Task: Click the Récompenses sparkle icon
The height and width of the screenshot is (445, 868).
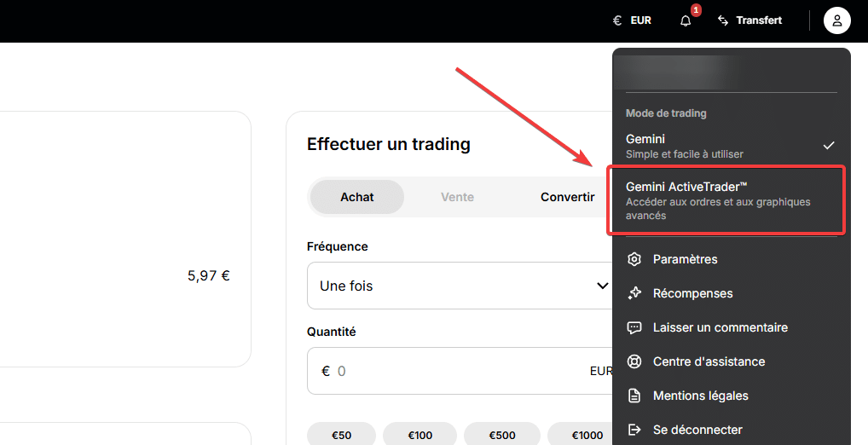Action: coord(634,293)
